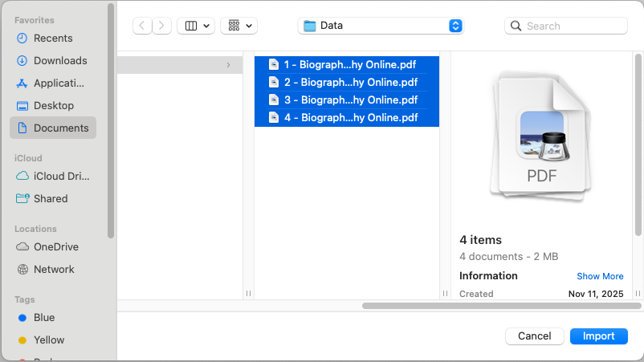The height and width of the screenshot is (362, 644).
Task: Select the file starting with 3 - Biograph
Action: 350,100
